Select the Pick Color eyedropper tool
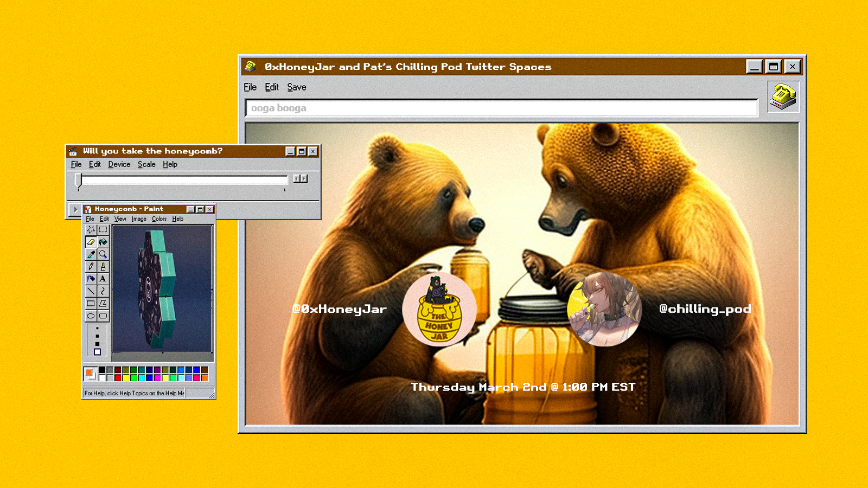The width and height of the screenshot is (868, 488). [x=91, y=254]
